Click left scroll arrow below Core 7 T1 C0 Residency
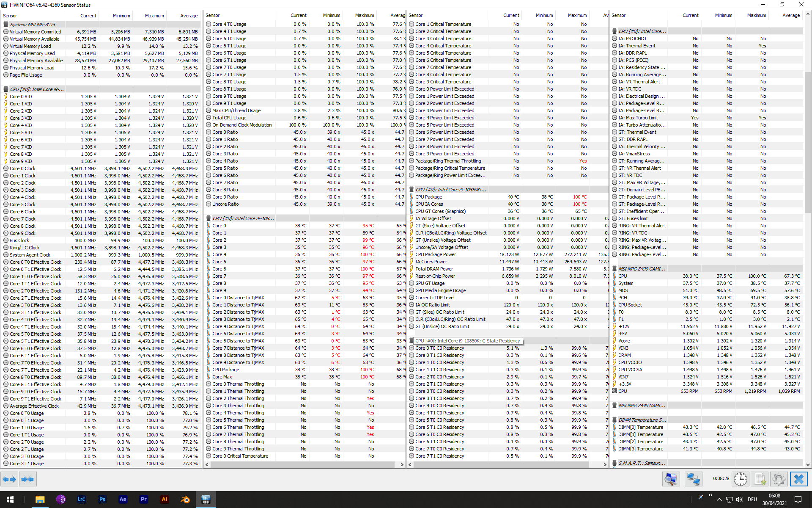Viewport: 812px width, 508px height. (x=410, y=464)
